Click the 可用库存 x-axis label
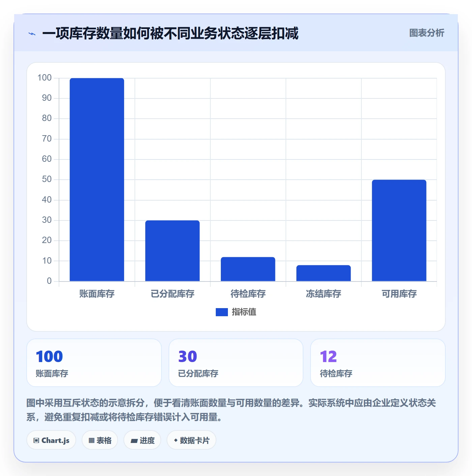This screenshot has height=476, width=472. tap(399, 294)
